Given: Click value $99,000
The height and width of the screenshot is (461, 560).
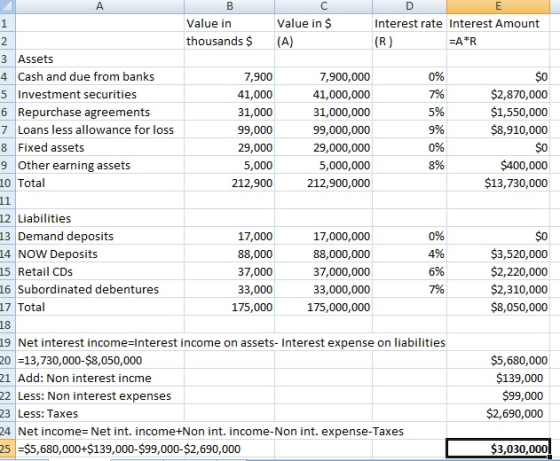Looking at the screenshot, I should [498, 396].
